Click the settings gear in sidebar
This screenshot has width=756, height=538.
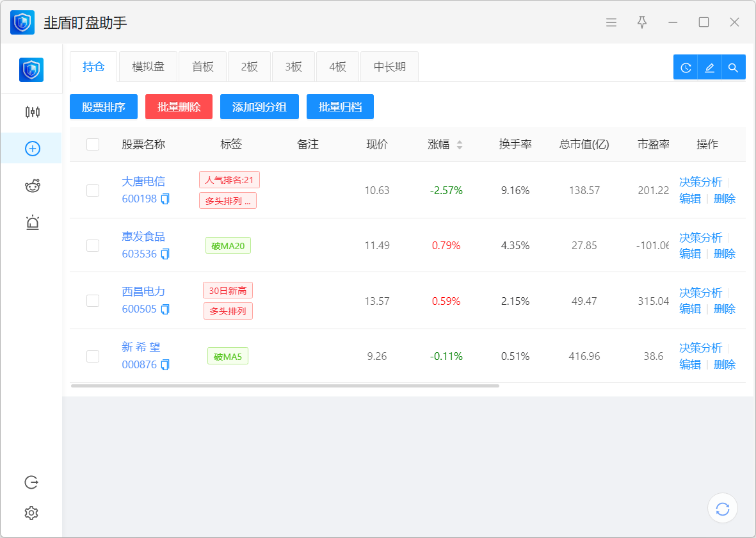31,513
